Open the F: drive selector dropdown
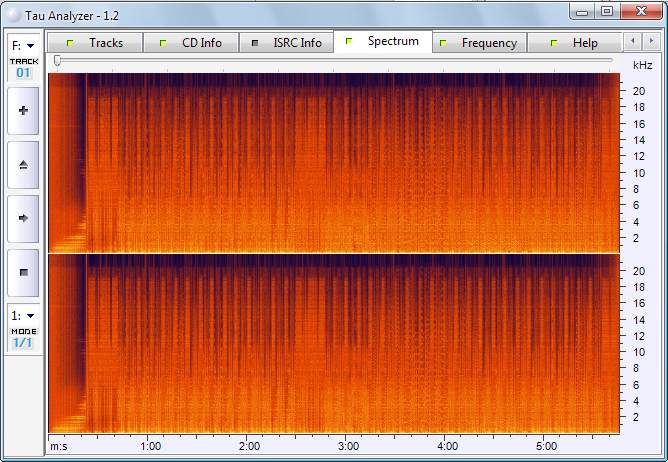Image resolution: width=668 pixels, height=462 pixels. coord(23,46)
